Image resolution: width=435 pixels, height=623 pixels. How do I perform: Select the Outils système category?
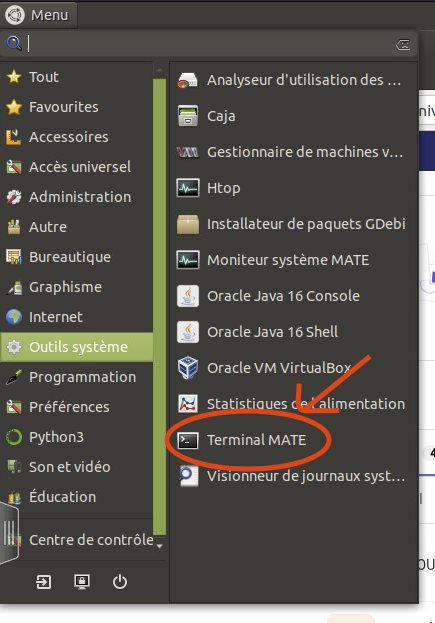click(77, 347)
